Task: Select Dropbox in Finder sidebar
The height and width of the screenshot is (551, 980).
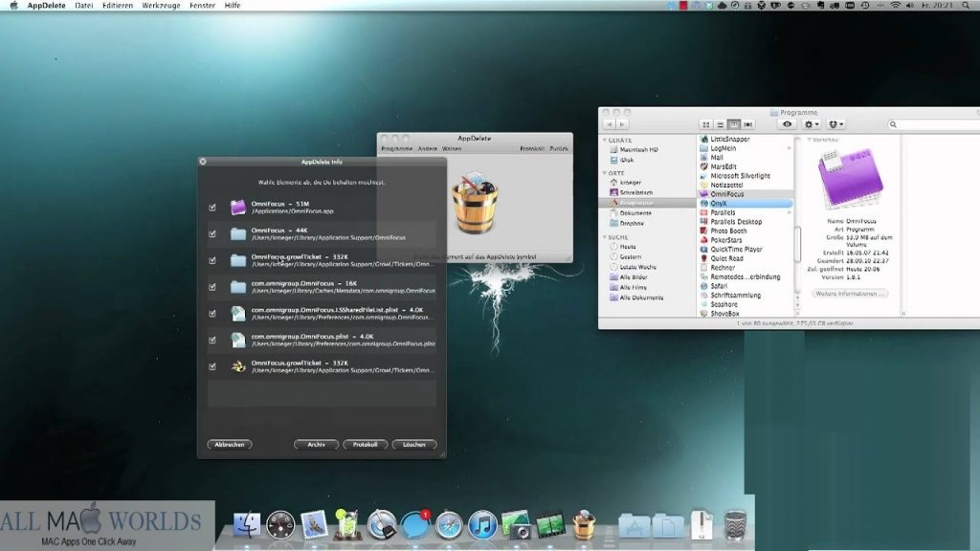Action: click(x=632, y=223)
